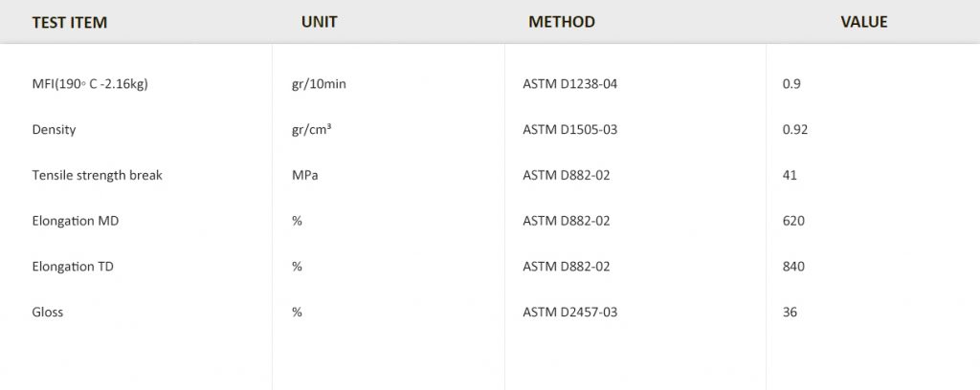Select the Elongation MD row label
Image resolution: width=980 pixels, height=390 pixels.
(x=76, y=221)
